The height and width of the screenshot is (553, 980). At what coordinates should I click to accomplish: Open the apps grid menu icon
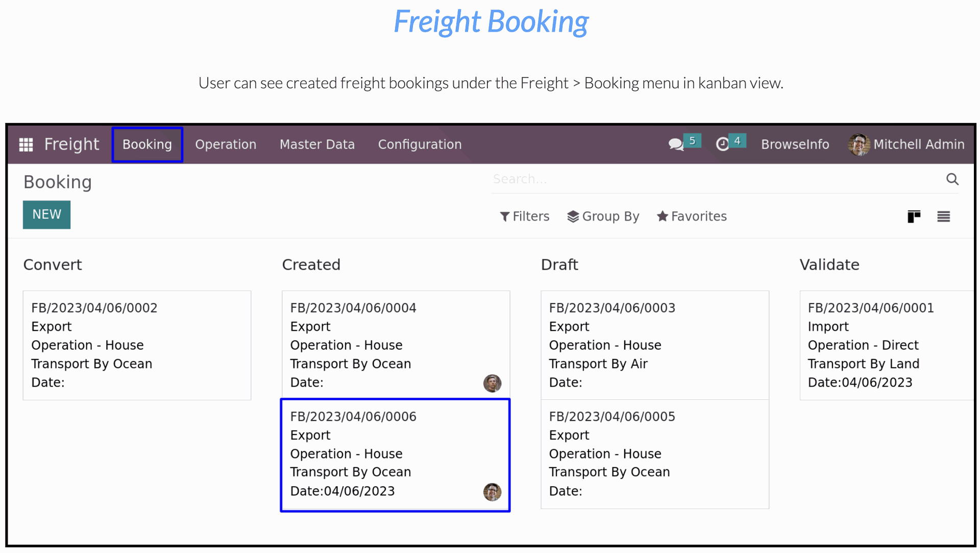(x=26, y=145)
